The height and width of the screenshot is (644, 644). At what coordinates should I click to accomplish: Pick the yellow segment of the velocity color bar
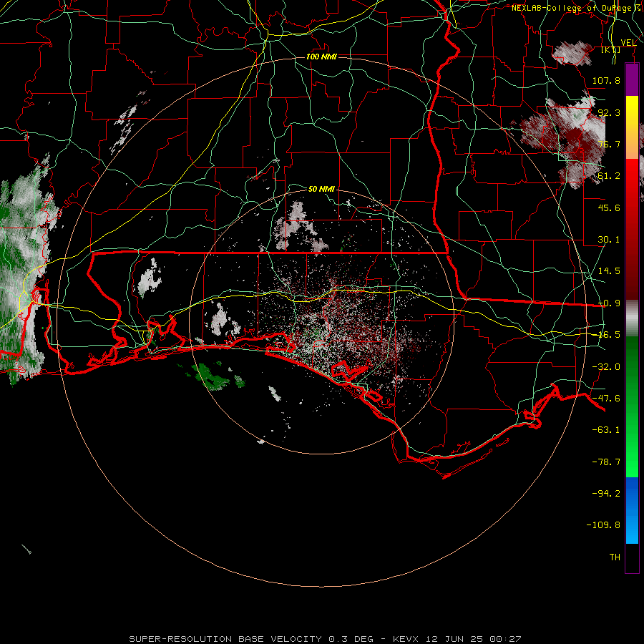point(632,112)
